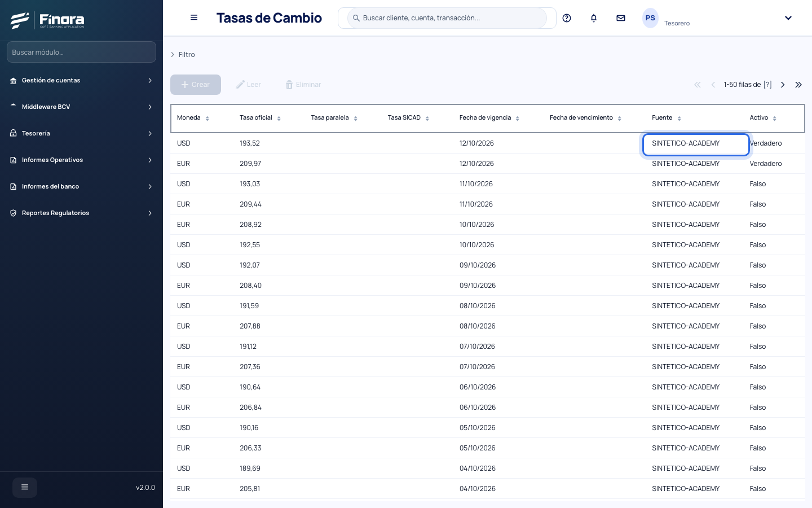Go to the first page of rows
This screenshot has width=812, height=508.
pos(698,85)
